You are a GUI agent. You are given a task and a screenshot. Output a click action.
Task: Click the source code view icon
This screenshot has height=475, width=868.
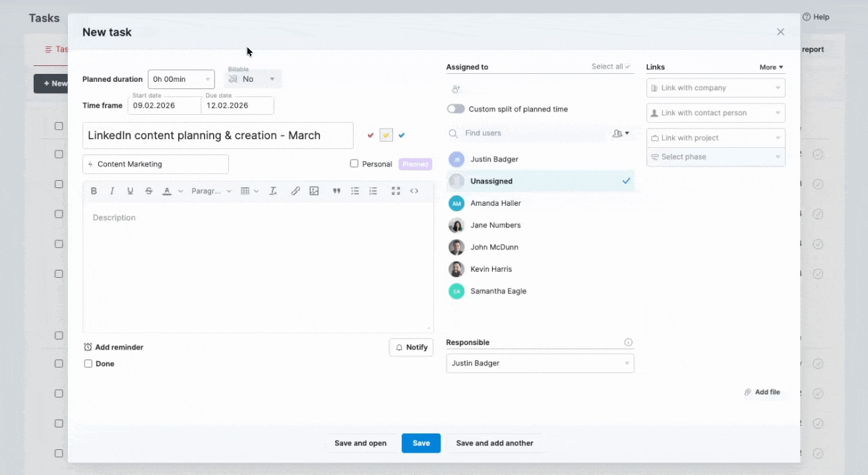point(414,191)
